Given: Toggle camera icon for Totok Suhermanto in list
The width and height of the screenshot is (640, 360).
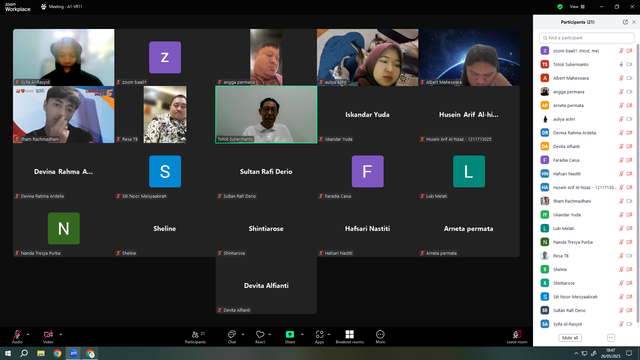Looking at the screenshot, I should point(629,64).
